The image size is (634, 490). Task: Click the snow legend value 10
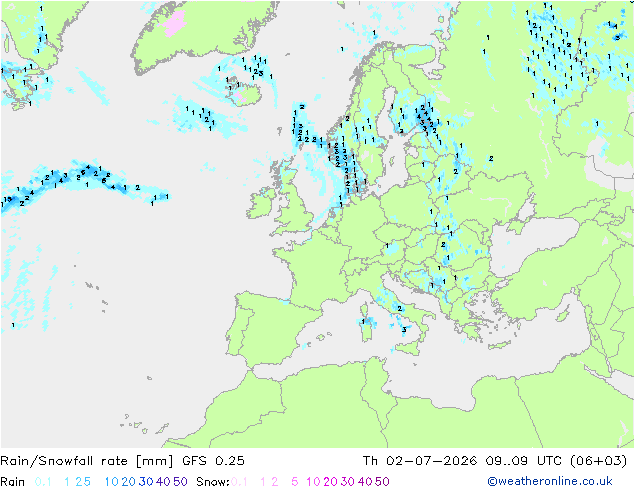313,482
